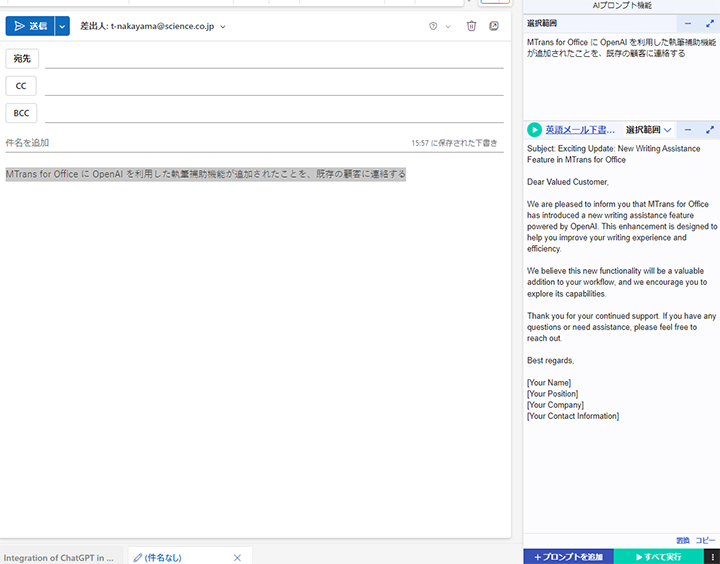
Task: Click the [Your Company] placeholder text
Action: click(555, 405)
